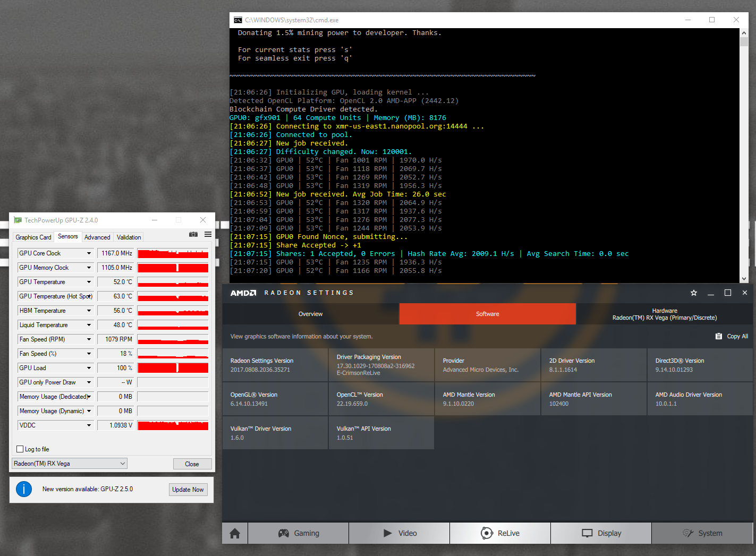Viewport: 756px width, 556px height.
Task: Expand the Fan Speed (RPM) sensor dropdown
Action: tap(89, 339)
